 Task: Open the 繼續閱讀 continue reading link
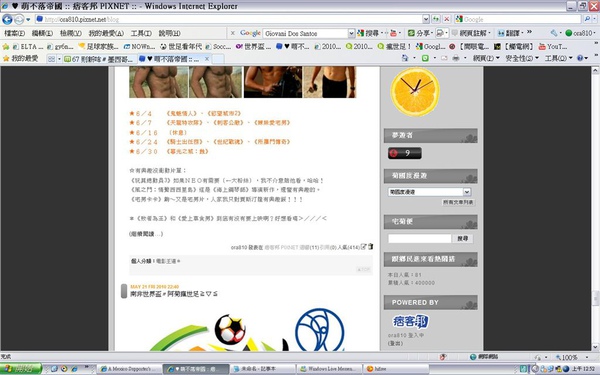146,234
